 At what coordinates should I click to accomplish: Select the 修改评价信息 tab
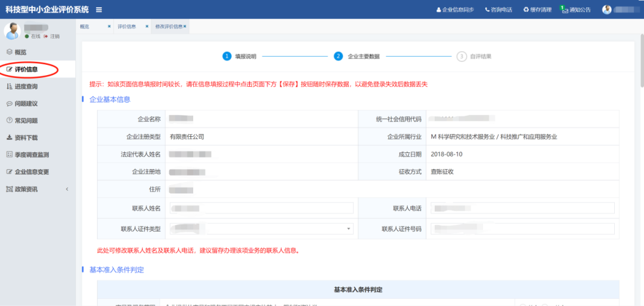169,27
